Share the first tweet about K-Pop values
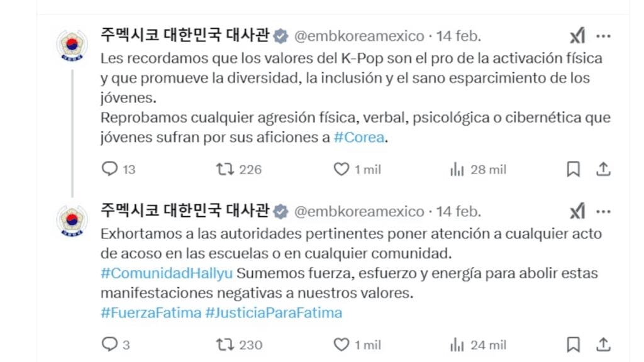This screenshot has width=644, height=362. [602, 169]
